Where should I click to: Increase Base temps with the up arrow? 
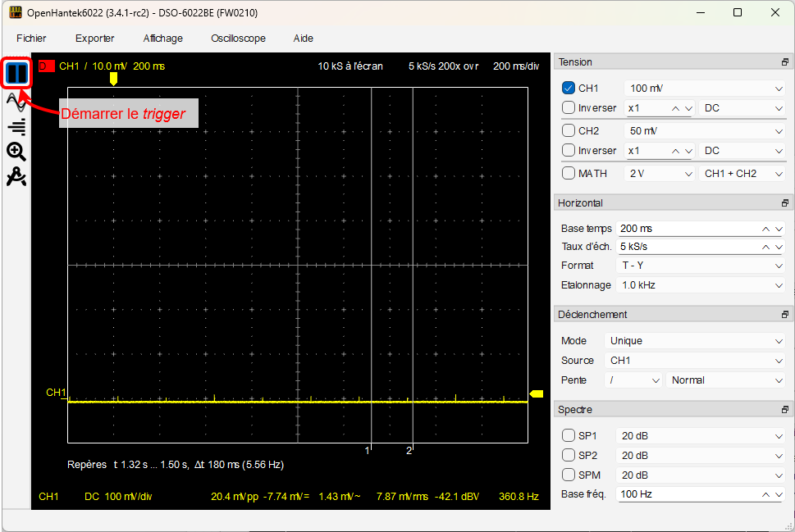pos(765,229)
